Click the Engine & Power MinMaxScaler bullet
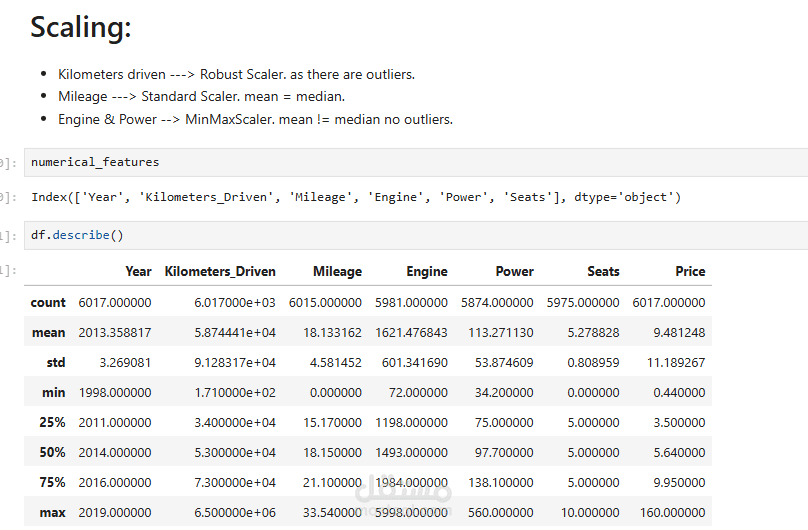 [x=255, y=119]
